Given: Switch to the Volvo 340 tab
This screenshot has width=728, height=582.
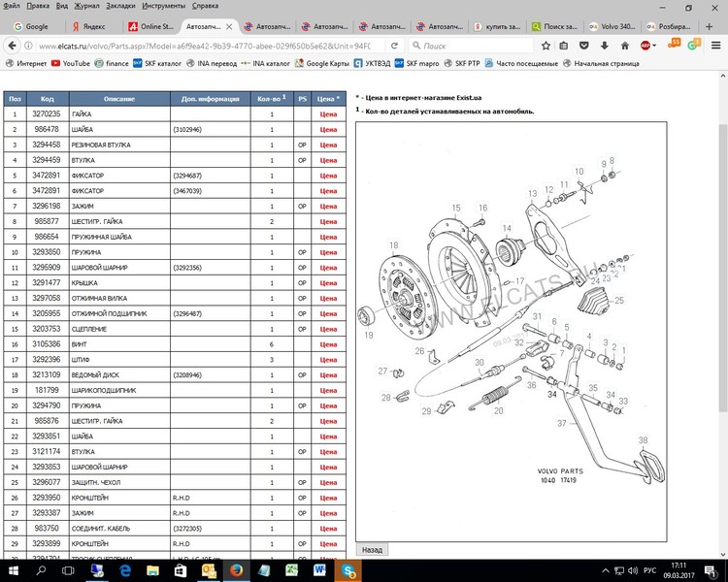Looking at the screenshot, I should [x=612, y=26].
